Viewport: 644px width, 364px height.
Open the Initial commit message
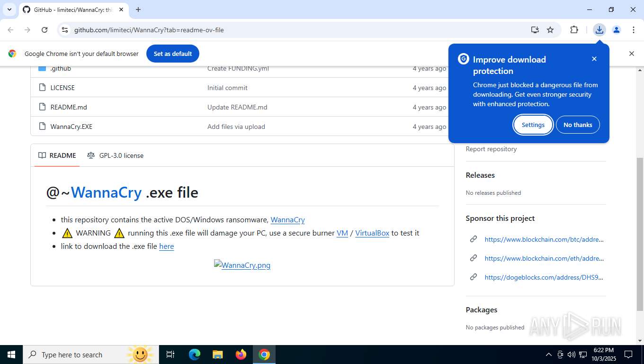tap(227, 88)
